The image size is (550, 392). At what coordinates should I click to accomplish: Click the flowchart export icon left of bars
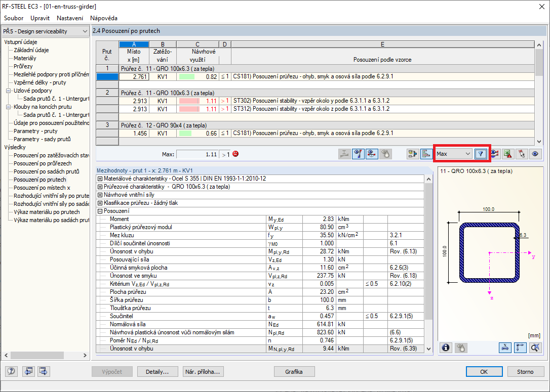tap(413, 154)
